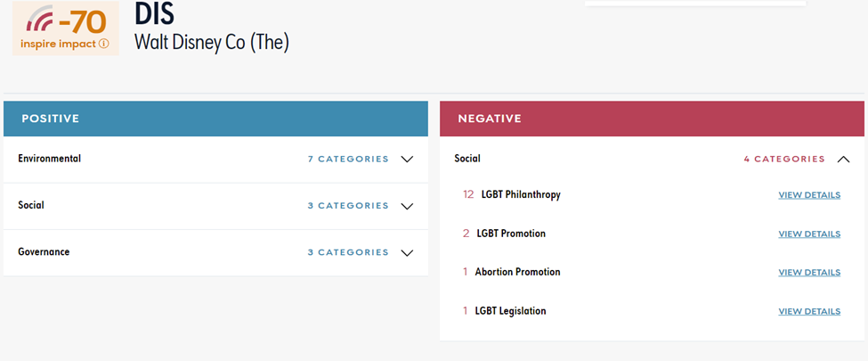Click the inspire impact info icon

tap(104, 43)
